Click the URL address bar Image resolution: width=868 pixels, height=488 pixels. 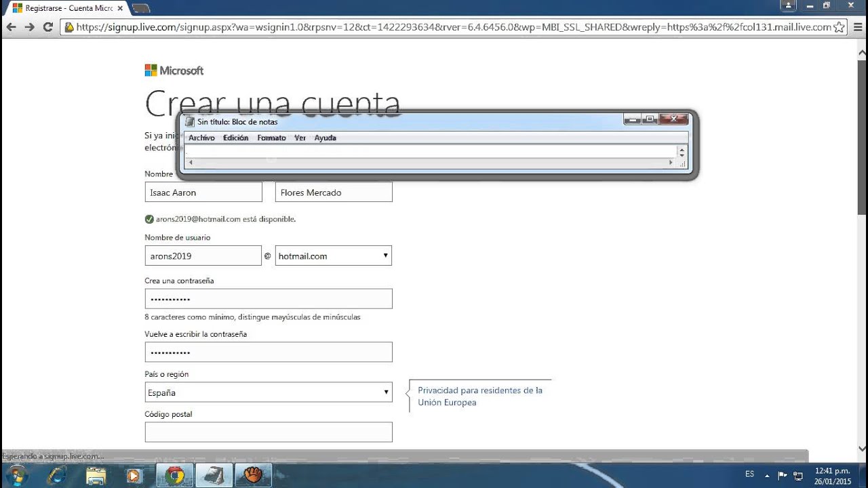click(x=453, y=28)
